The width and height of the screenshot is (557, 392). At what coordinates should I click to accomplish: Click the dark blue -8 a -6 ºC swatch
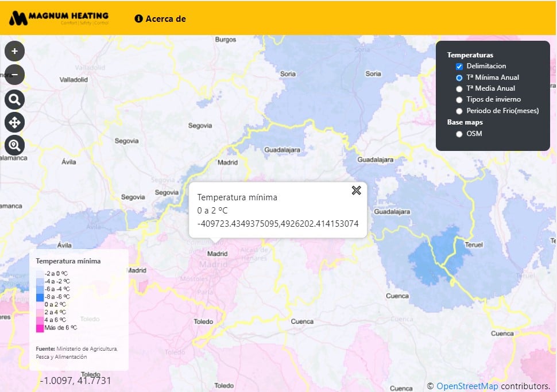pyautogui.click(x=39, y=296)
